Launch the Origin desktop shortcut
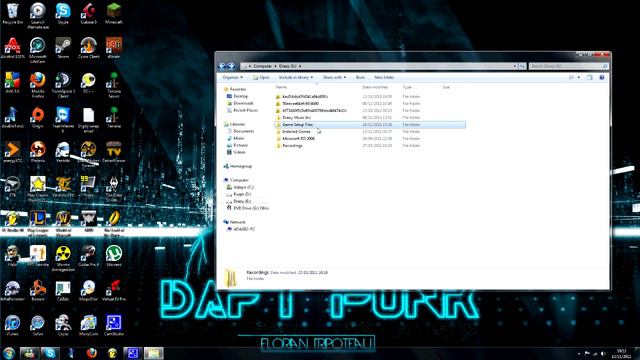The image size is (640, 360). pyautogui.click(x=38, y=118)
